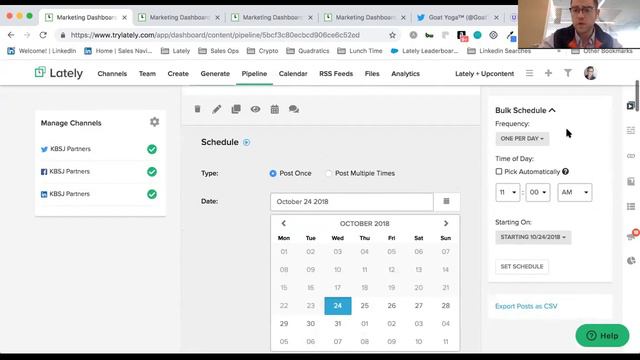The width and height of the screenshot is (640, 360).
Task: Click the filter funnel icon
Action: [x=568, y=73]
